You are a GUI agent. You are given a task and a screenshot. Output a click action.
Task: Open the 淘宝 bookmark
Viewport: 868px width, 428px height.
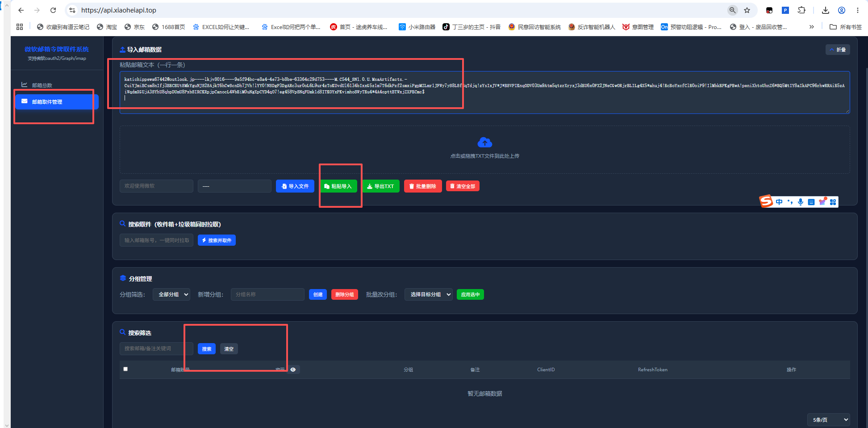(x=107, y=27)
